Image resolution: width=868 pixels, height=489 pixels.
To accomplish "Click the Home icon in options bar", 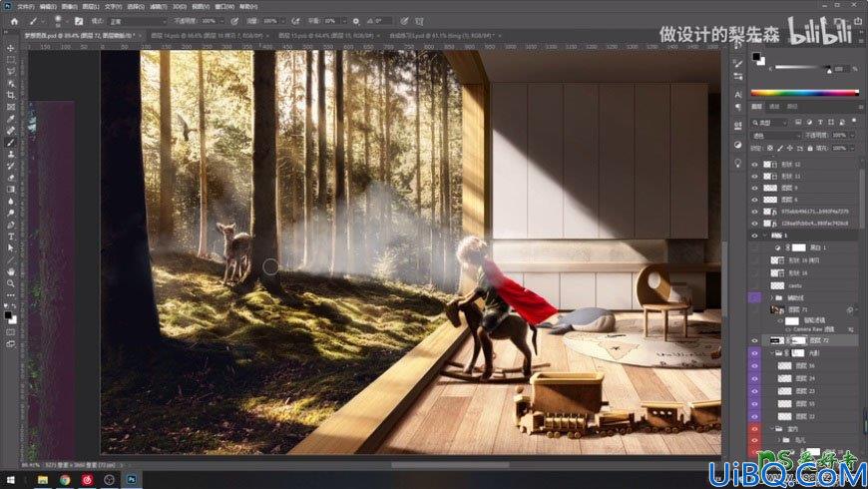I will click(x=14, y=21).
